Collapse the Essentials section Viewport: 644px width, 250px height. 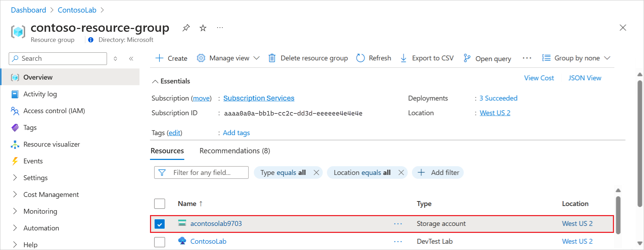point(155,81)
